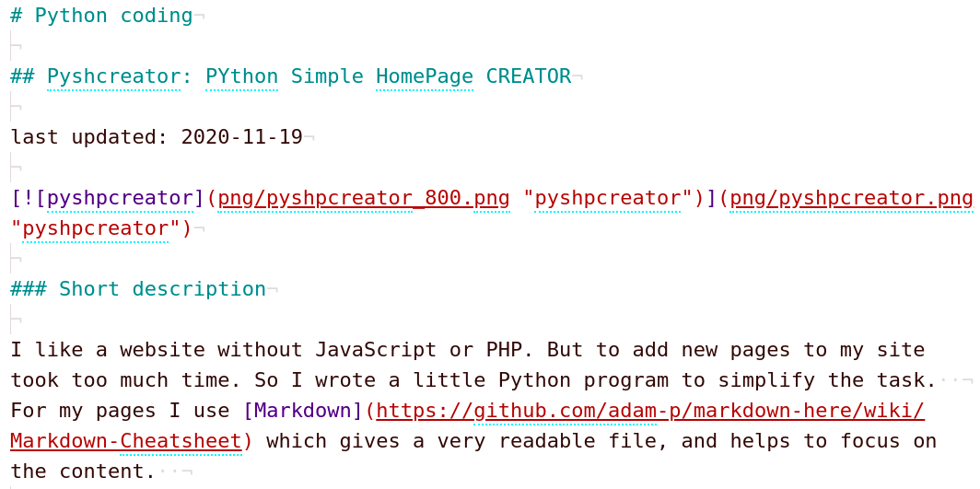Click the word 'PYthon' in second heading
Viewport: 980px width, 489px height.
(242, 76)
